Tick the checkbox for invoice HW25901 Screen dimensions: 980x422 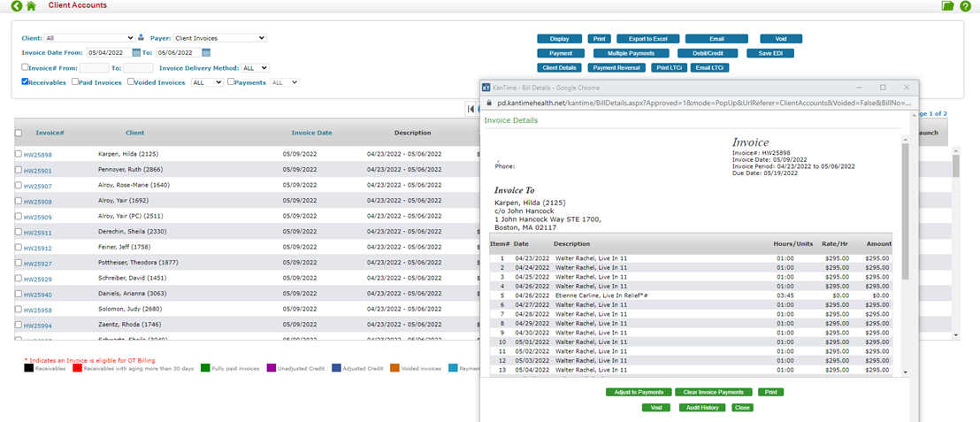19,170
